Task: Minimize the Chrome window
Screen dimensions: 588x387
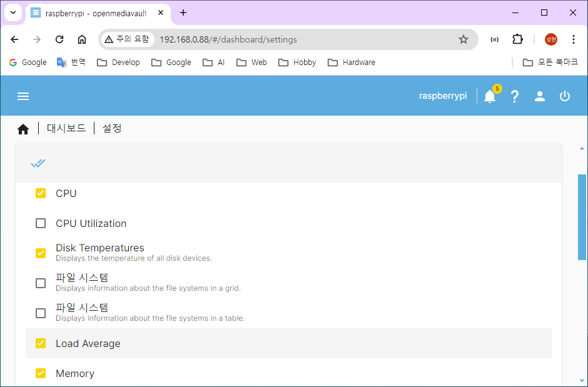Action: [x=515, y=13]
